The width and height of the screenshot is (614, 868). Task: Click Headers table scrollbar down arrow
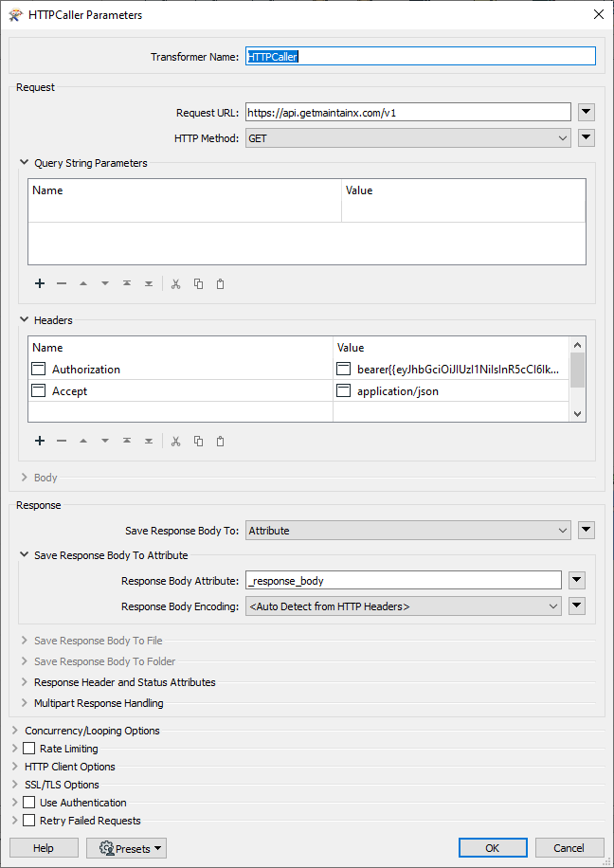[x=577, y=414]
